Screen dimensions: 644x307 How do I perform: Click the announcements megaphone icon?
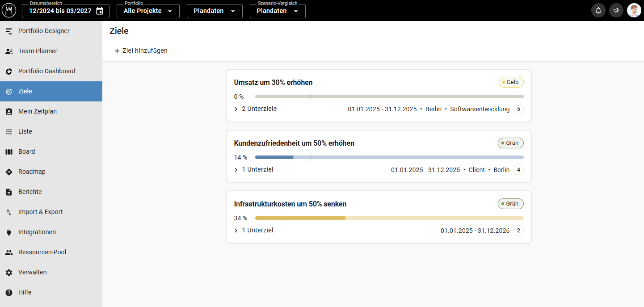(x=616, y=10)
